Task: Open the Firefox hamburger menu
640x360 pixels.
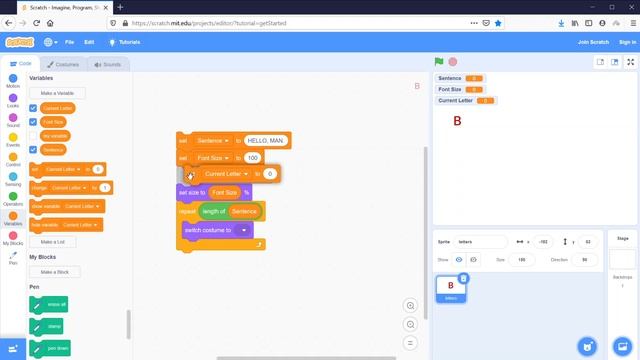Action: click(633, 23)
